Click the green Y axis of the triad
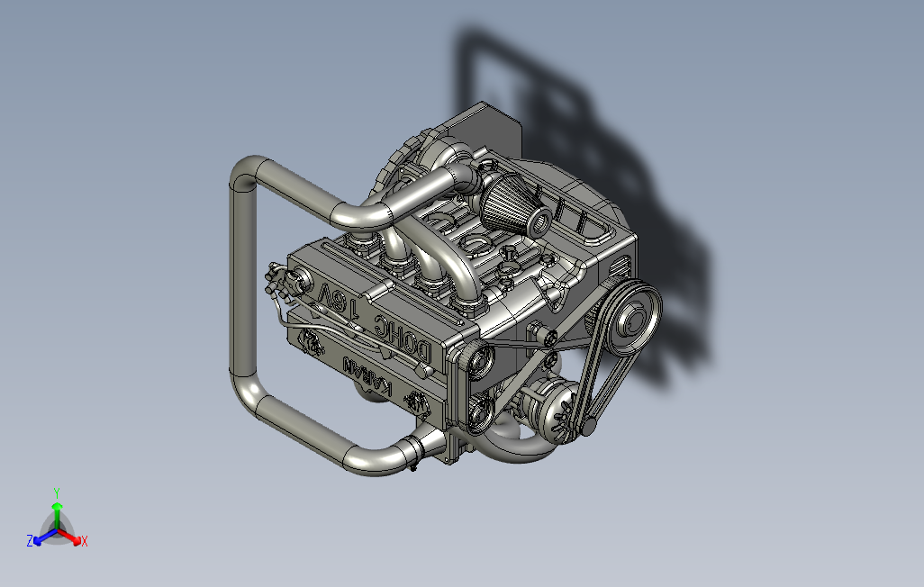924x587 pixels. click(x=57, y=516)
